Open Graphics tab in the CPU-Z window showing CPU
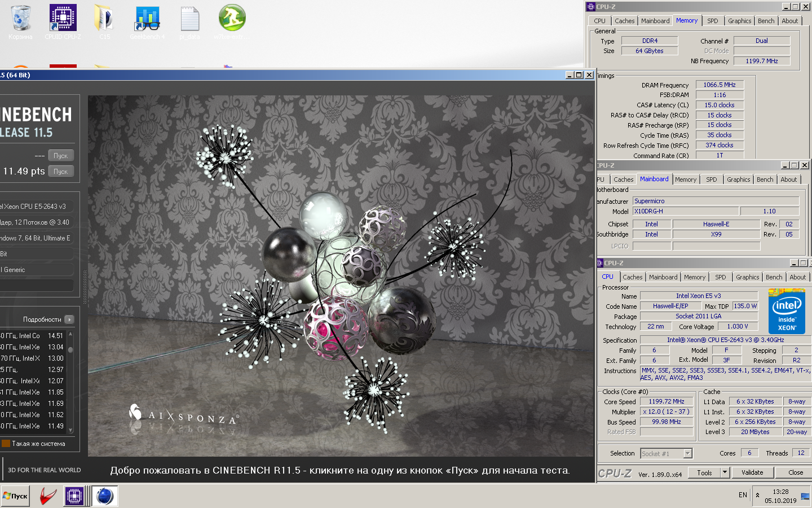Viewport: 812px width, 508px height. coord(747,277)
